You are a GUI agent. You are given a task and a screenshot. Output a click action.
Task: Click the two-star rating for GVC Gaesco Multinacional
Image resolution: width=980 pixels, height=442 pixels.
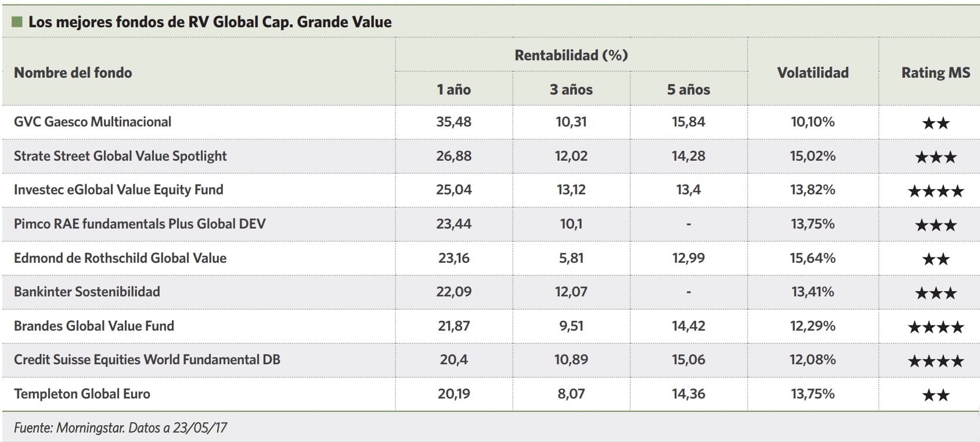click(935, 123)
